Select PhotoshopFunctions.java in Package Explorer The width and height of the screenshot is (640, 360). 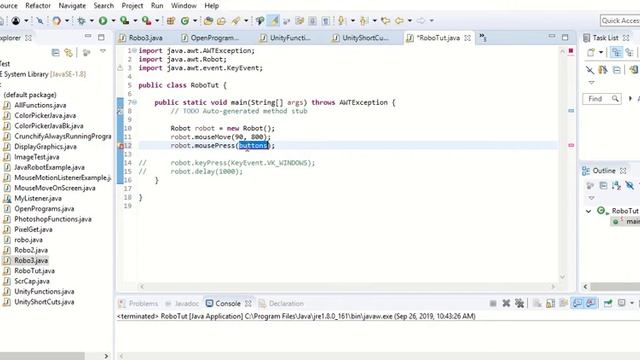53,219
